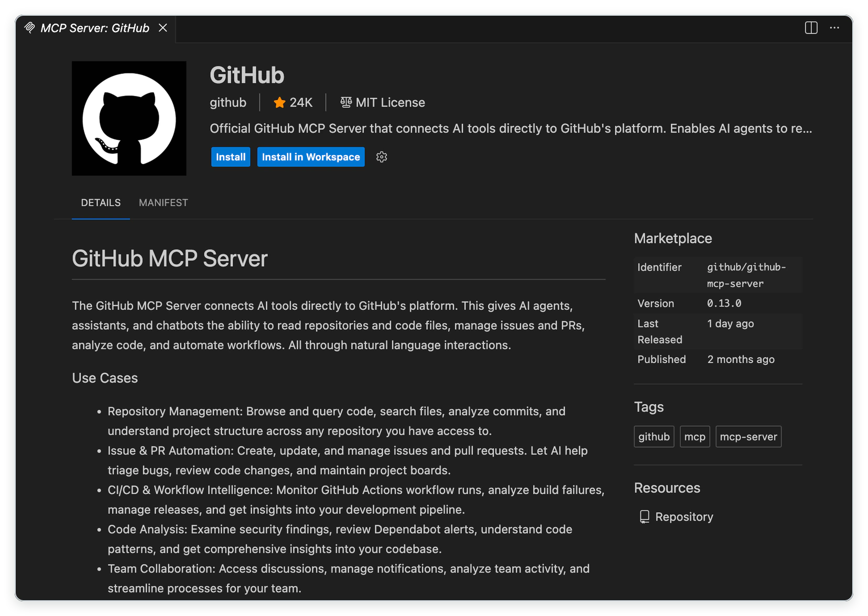Switch to the MANIFEST tab
This screenshot has width=868, height=616.
[x=164, y=203]
